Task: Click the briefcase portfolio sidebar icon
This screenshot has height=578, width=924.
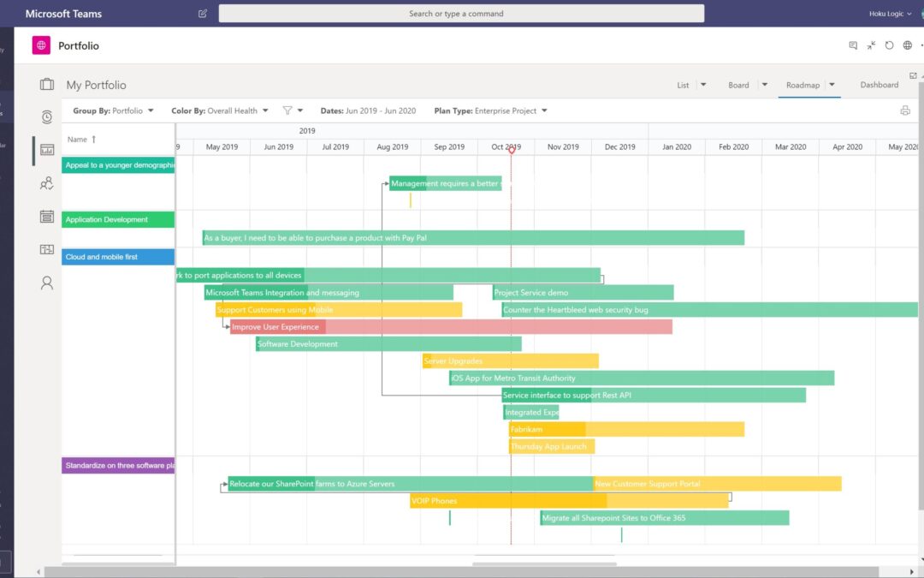Action: click(x=46, y=84)
